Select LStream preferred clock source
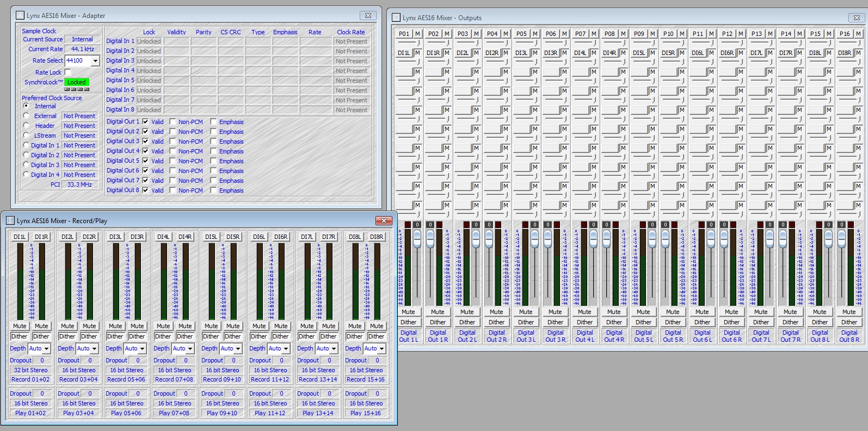 click(26, 135)
